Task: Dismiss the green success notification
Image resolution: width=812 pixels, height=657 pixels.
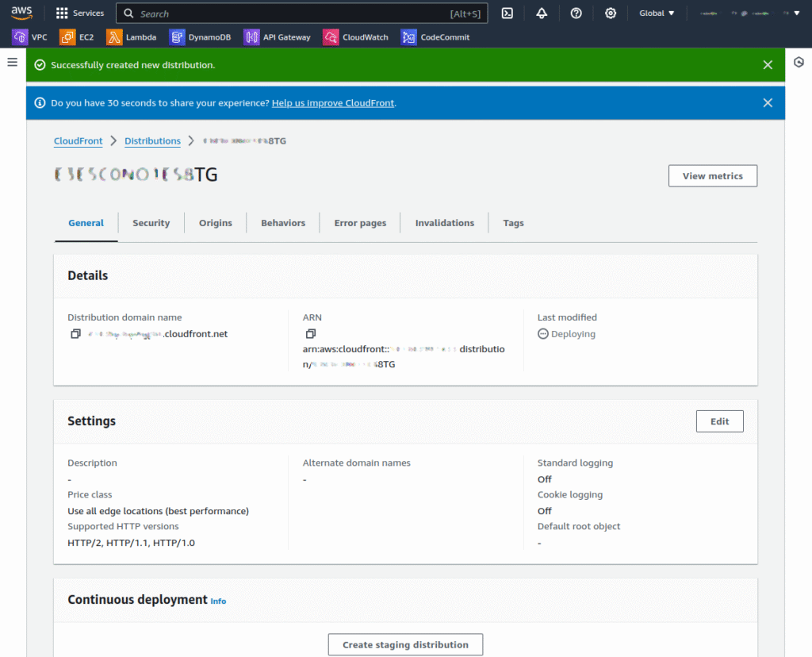Action: click(768, 65)
